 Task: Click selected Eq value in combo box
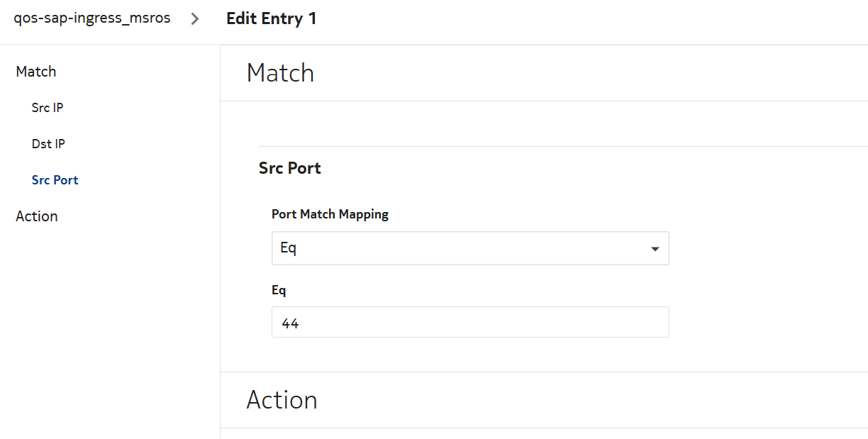click(289, 249)
